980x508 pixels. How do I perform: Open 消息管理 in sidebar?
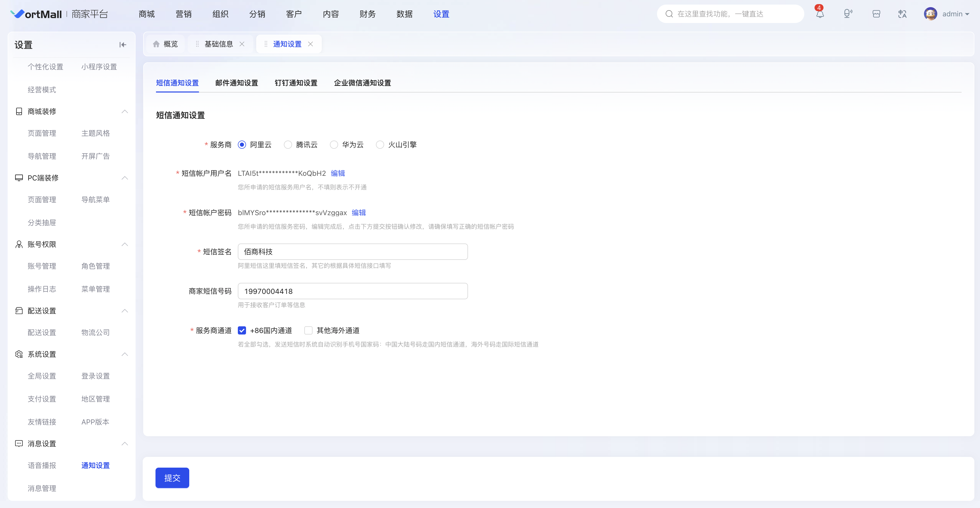coord(42,488)
